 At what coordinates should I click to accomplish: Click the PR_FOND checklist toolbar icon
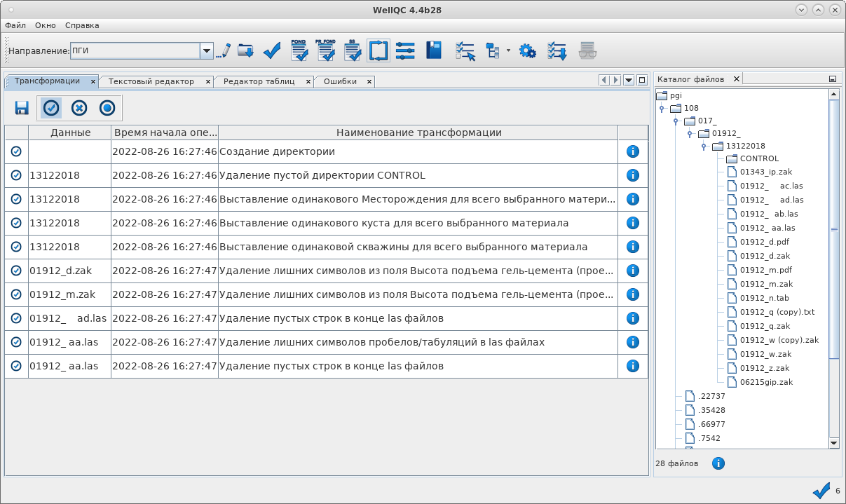point(325,50)
